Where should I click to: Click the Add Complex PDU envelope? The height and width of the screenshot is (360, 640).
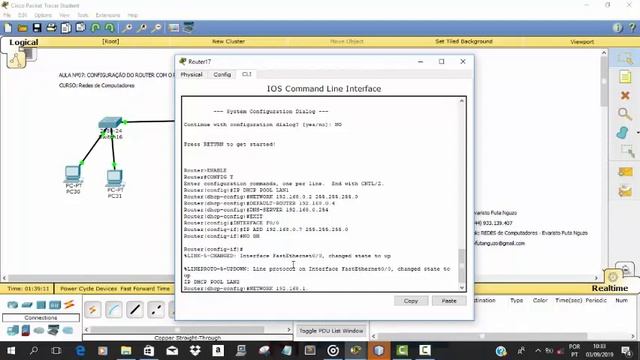(625, 191)
